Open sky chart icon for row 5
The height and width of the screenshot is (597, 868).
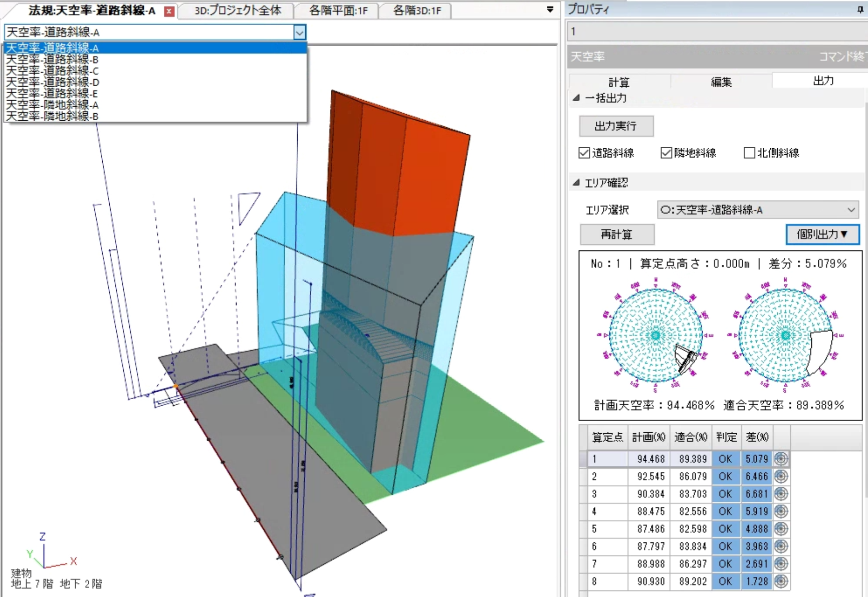pos(781,529)
